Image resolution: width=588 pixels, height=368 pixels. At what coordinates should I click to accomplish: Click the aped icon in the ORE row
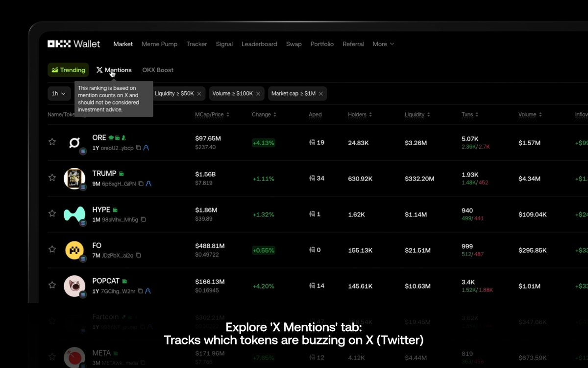click(x=312, y=142)
